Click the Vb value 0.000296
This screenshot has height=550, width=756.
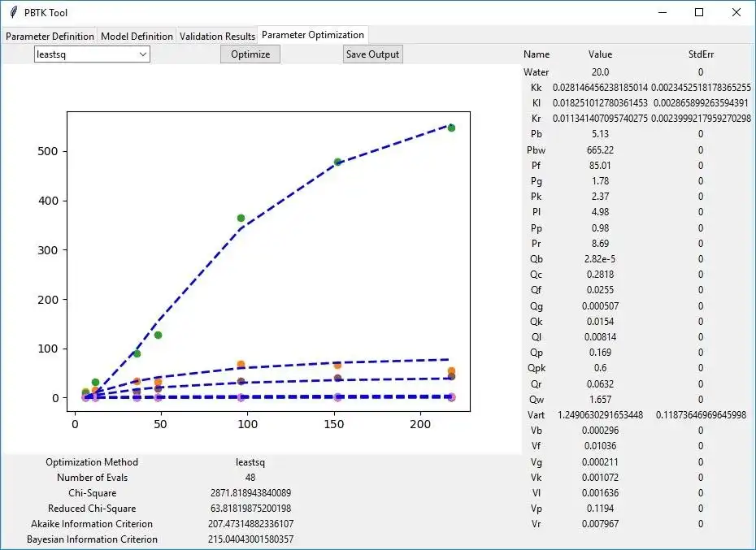point(600,431)
